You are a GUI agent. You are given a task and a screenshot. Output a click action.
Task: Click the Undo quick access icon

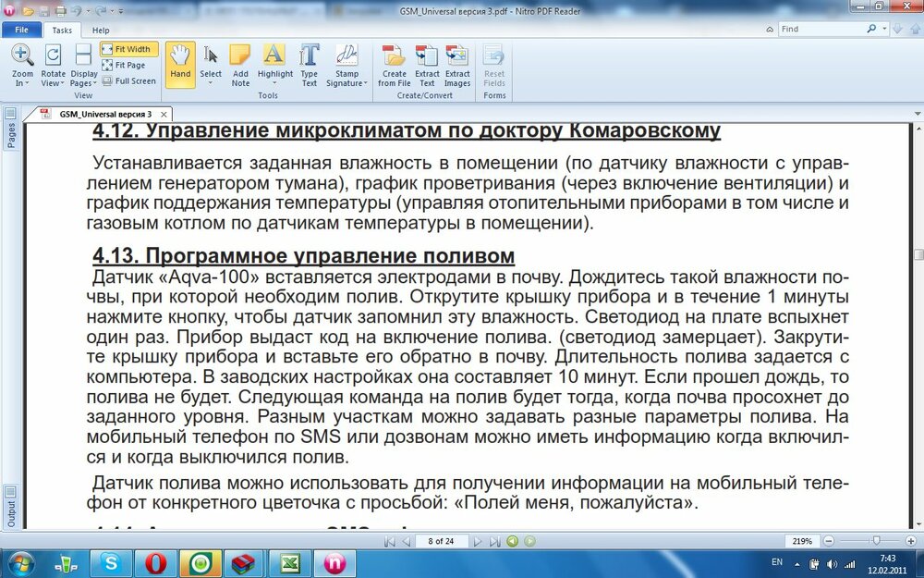[x=77, y=10]
